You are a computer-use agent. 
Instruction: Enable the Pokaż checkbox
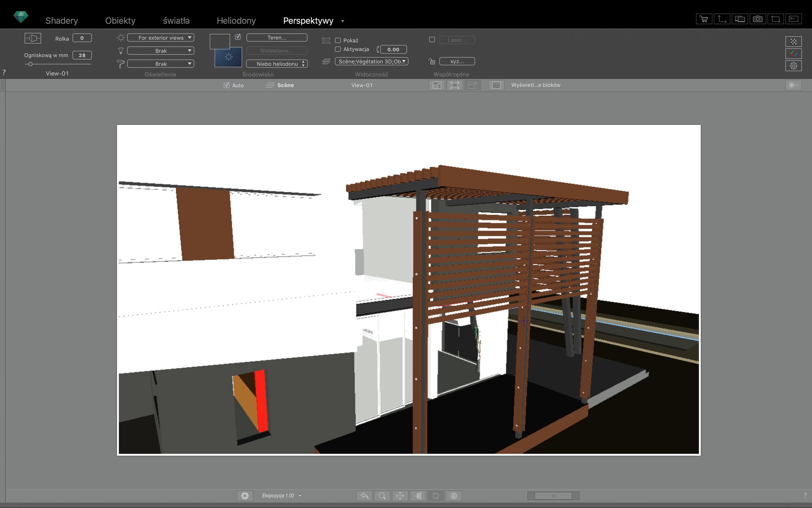338,40
